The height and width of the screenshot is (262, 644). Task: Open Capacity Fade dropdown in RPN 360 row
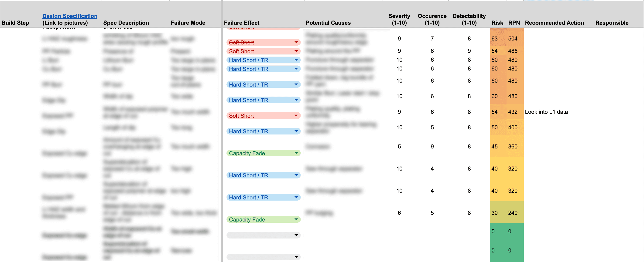pyautogui.click(x=296, y=153)
